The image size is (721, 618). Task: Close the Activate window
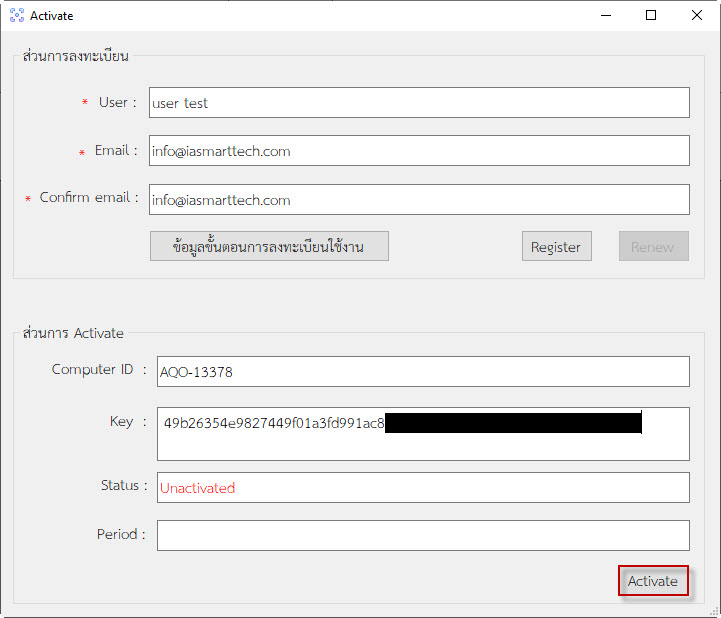(x=696, y=15)
